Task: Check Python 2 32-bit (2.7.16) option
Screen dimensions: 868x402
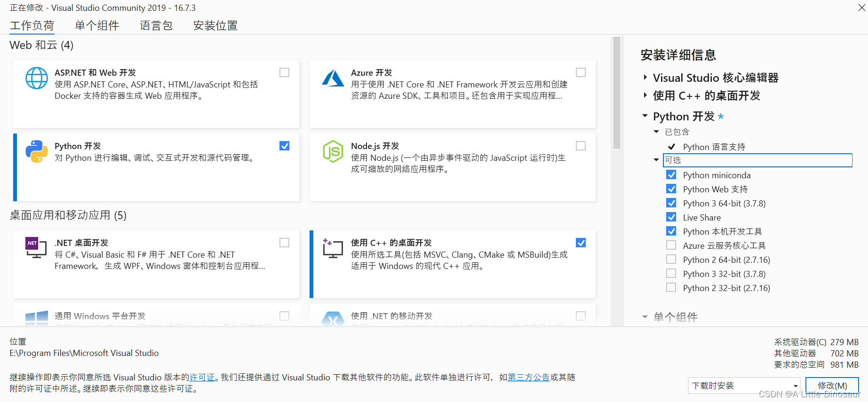Action: [x=671, y=288]
